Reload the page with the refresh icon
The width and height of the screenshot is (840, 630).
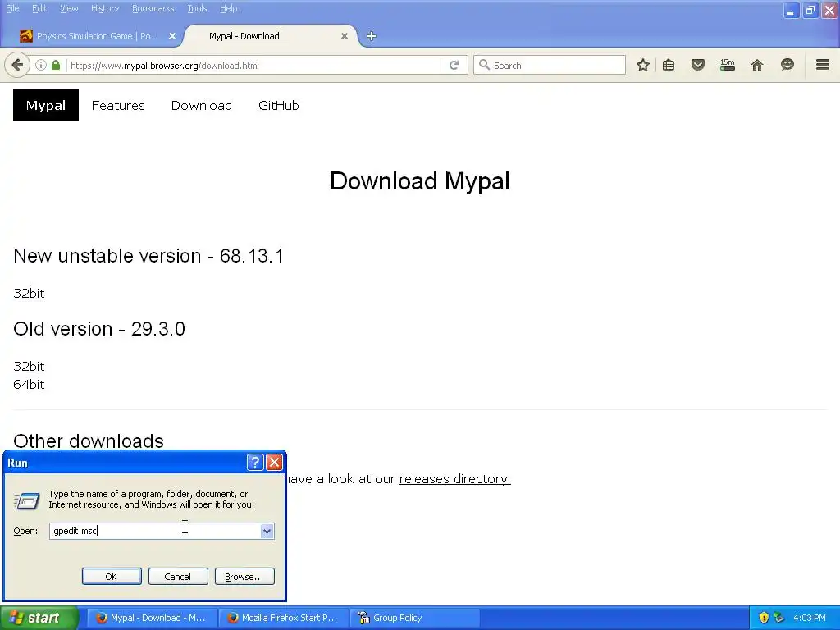tap(454, 66)
